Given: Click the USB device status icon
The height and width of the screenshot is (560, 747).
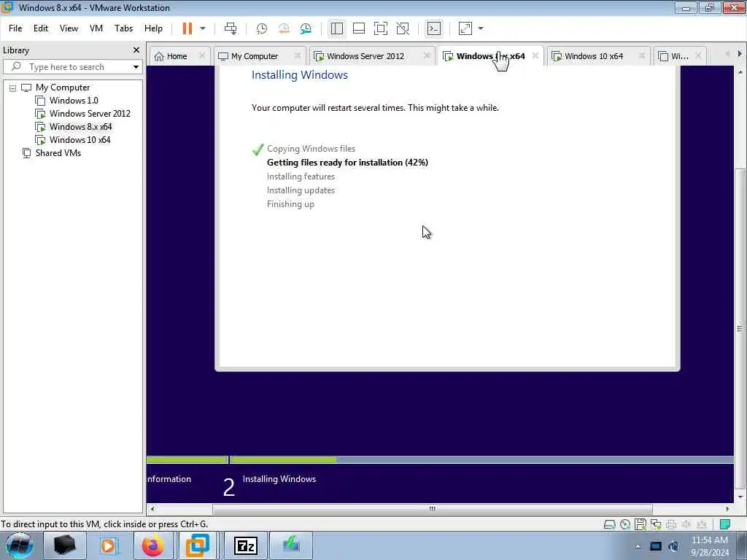Looking at the screenshot, I should click(x=702, y=525).
